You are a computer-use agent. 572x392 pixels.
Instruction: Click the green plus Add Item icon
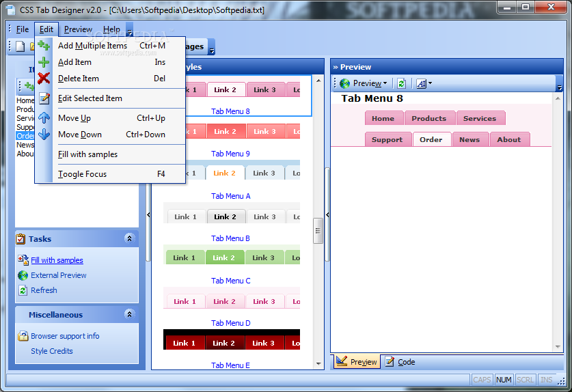(44, 62)
